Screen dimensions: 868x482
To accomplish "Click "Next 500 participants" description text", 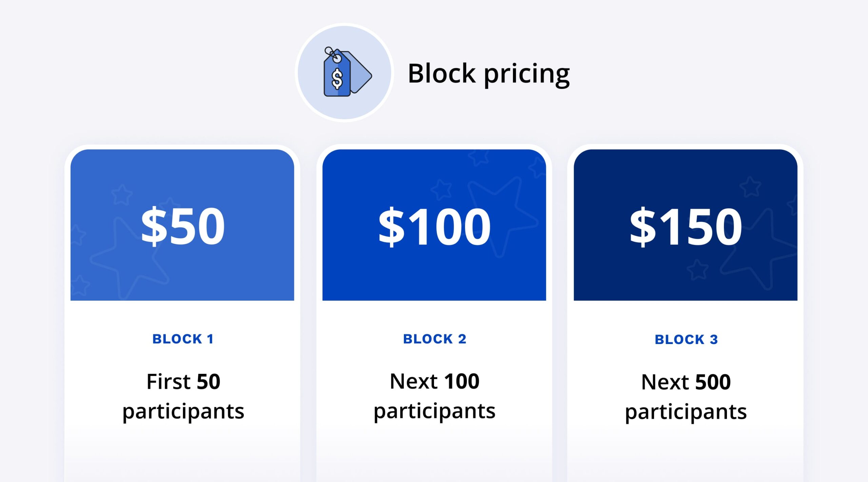I will coord(686,396).
